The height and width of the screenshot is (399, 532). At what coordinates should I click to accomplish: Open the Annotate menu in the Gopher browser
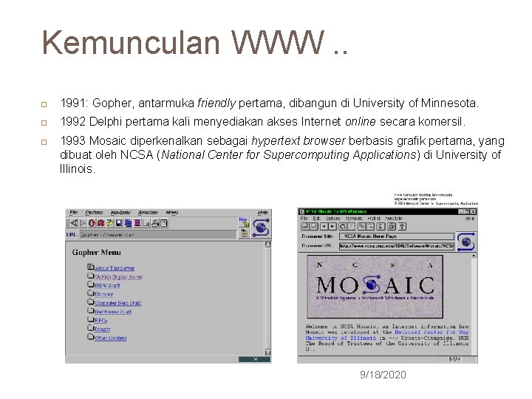(149, 213)
